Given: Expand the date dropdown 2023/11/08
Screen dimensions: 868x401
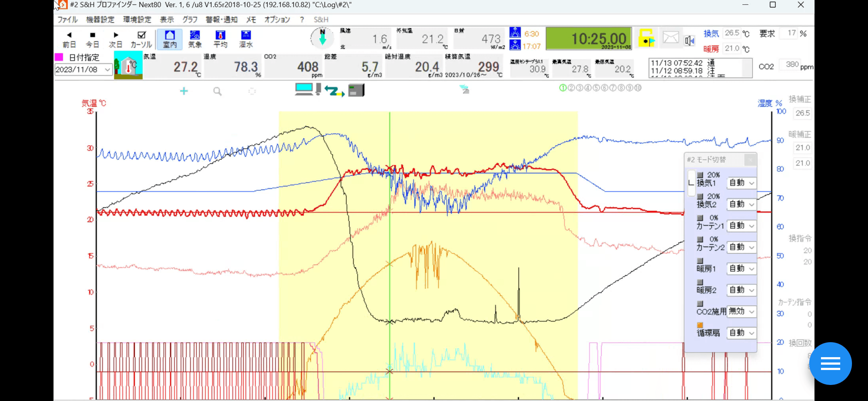Looking at the screenshot, I should point(107,70).
